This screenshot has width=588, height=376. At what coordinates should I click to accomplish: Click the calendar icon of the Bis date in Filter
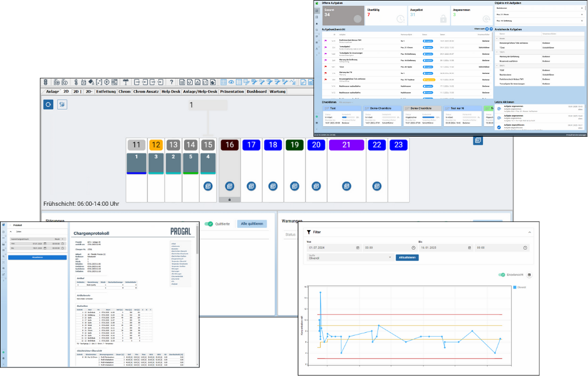click(470, 248)
